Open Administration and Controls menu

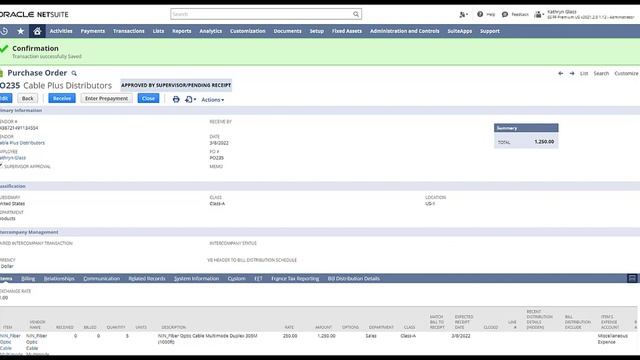(404, 31)
